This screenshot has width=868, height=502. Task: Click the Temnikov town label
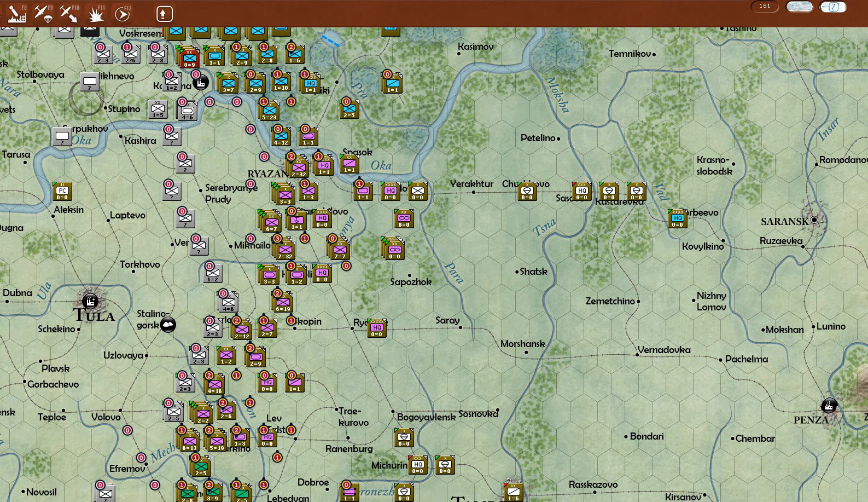click(630, 54)
